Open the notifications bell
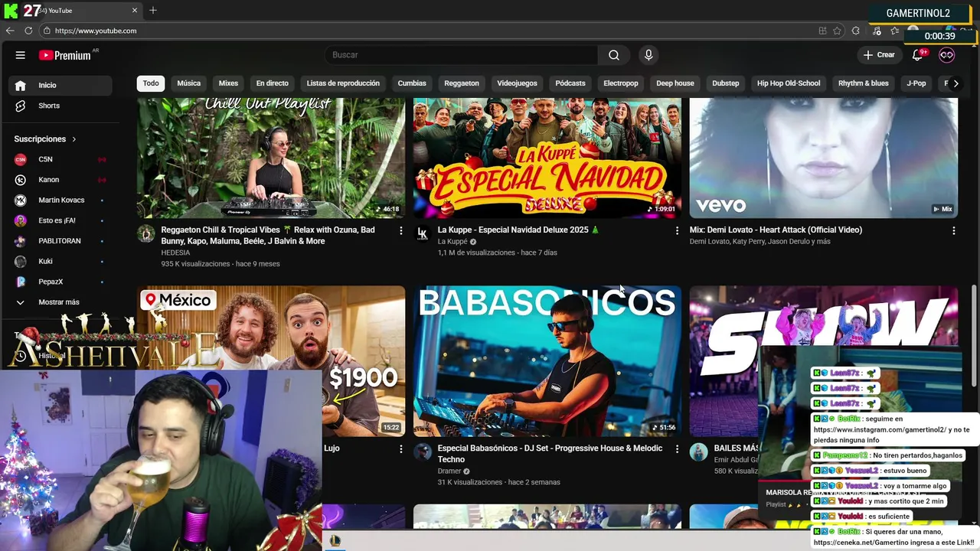980x551 pixels. coord(918,55)
